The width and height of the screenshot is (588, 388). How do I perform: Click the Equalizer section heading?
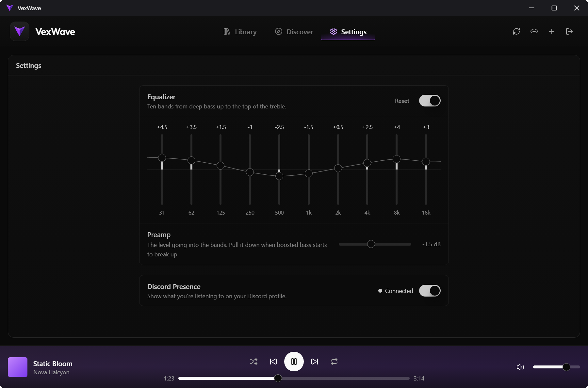tap(161, 97)
